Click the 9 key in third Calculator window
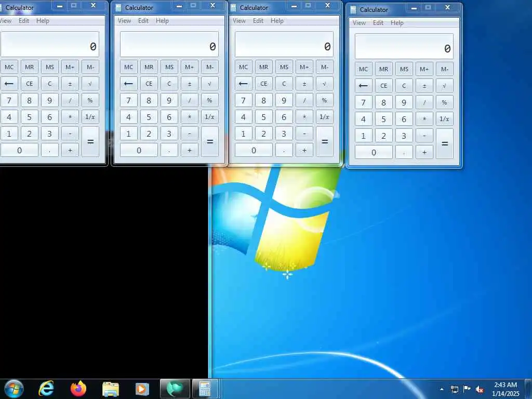 284,100
